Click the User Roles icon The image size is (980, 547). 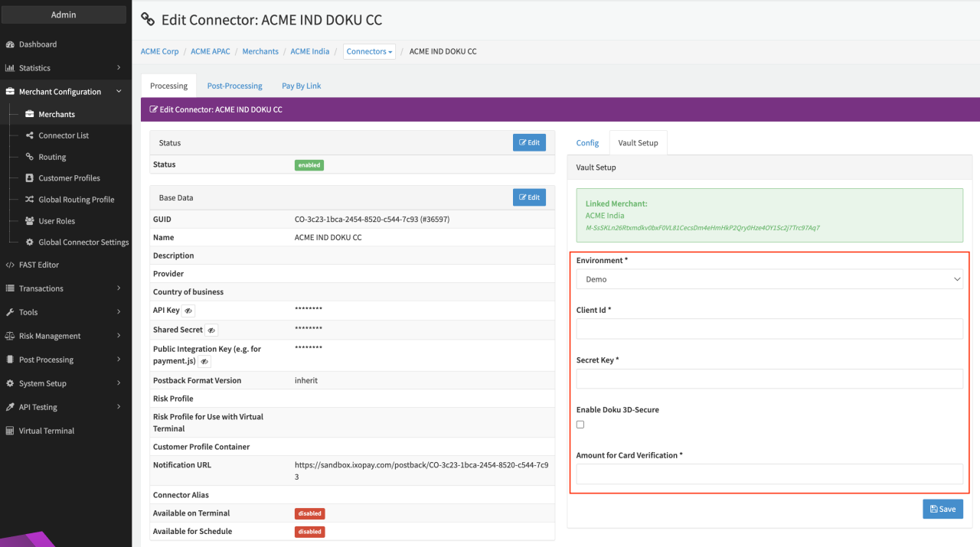[x=30, y=221]
